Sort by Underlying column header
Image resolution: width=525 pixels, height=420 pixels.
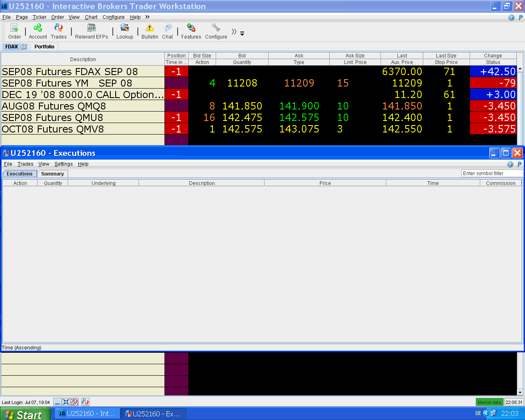coord(103,183)
